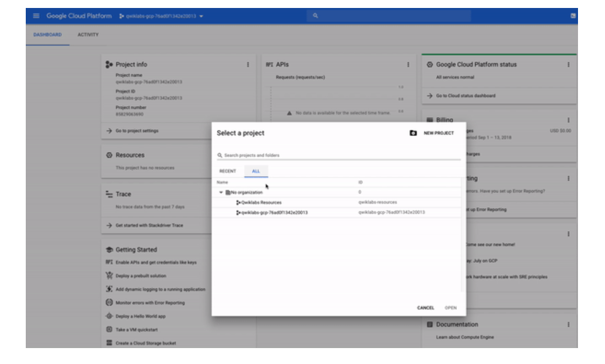
Task: Click the Project info card icon
Action: (x=109, y=65)
